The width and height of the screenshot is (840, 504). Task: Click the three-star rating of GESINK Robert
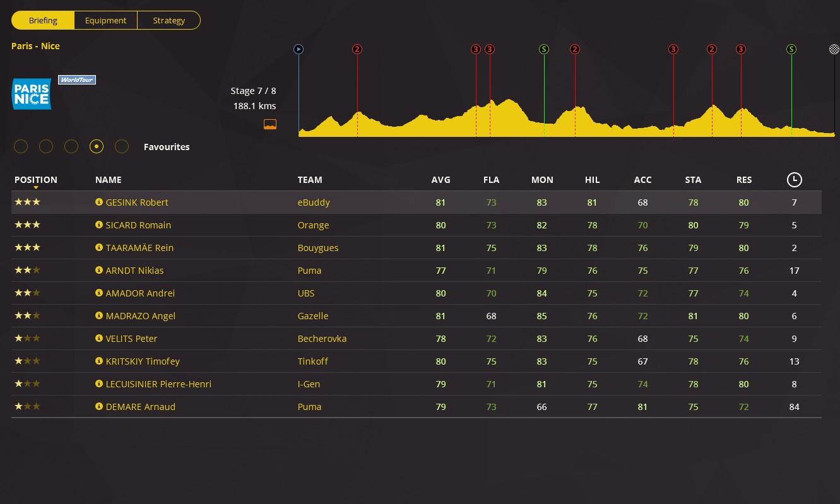click(x=27, y=202)
